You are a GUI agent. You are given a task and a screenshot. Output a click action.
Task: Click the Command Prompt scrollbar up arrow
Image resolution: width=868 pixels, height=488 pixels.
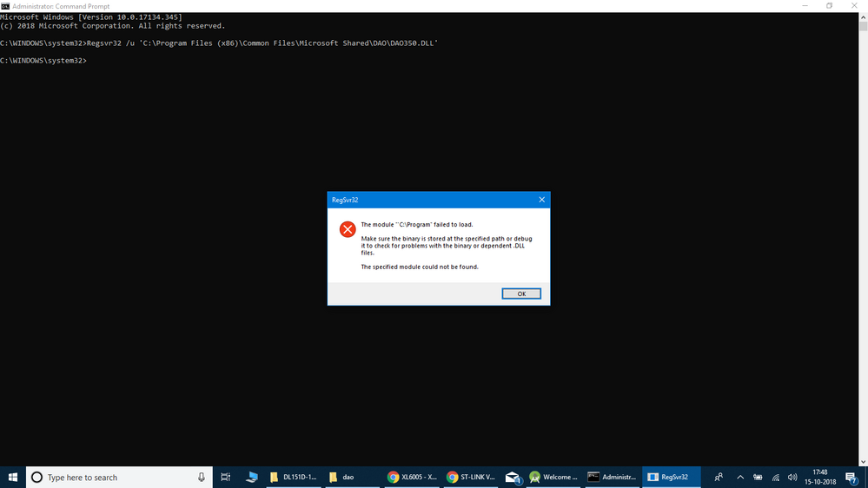[863, 16]
